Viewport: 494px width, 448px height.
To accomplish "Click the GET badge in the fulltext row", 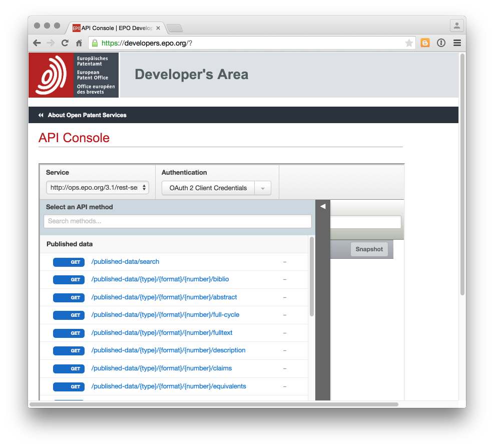I will point(69,333).
